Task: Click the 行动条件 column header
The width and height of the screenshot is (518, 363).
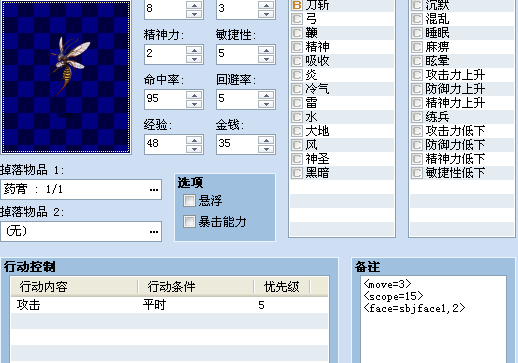Action: 196,286
